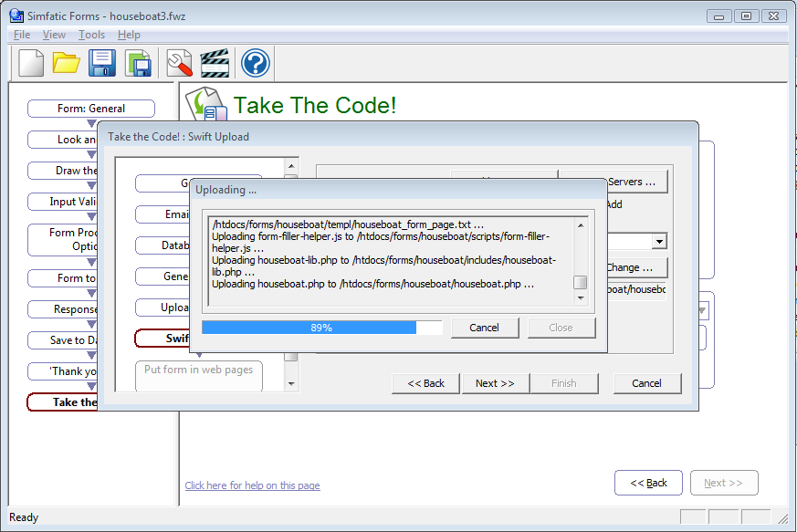
Task: Open the File menu
Action: click(x=21, y=35)
